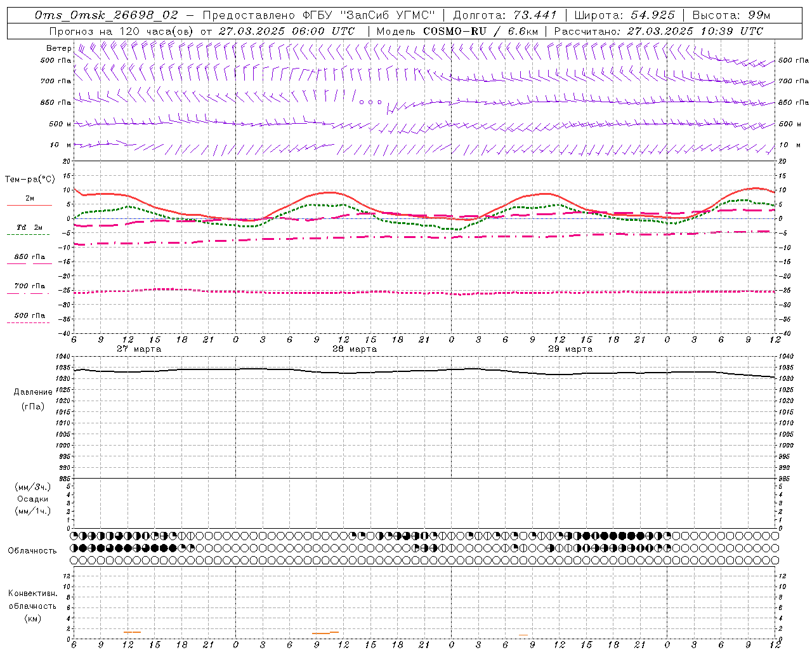Click the Высота: 99м header value
Viewport: 812px width, 650px height.
[731, 15]
